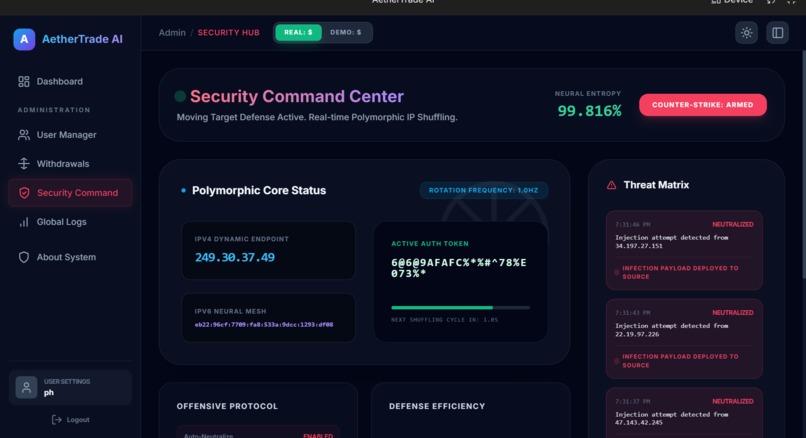The width and height of the screenshot is (806, 438).
Task: Open Withdrawals section
Action: (70, 164)
